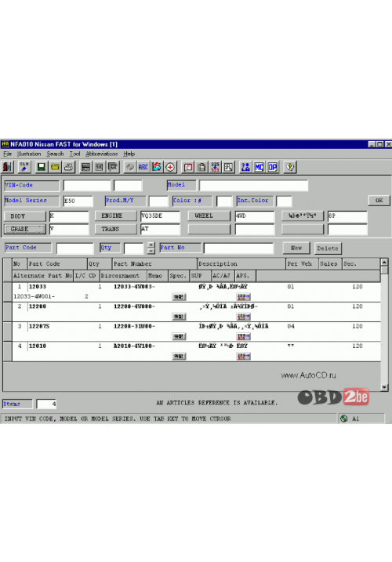Open the Illustration menu

pos(29,154)
